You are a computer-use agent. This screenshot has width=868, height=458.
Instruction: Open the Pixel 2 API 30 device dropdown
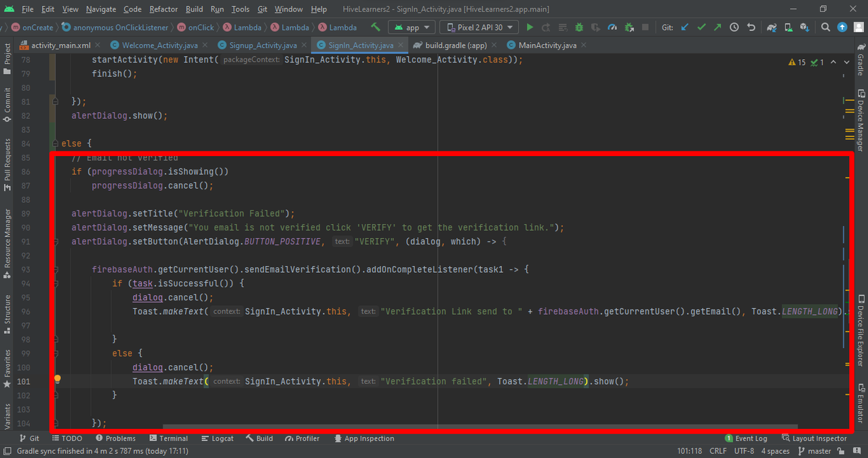(479, 27)
